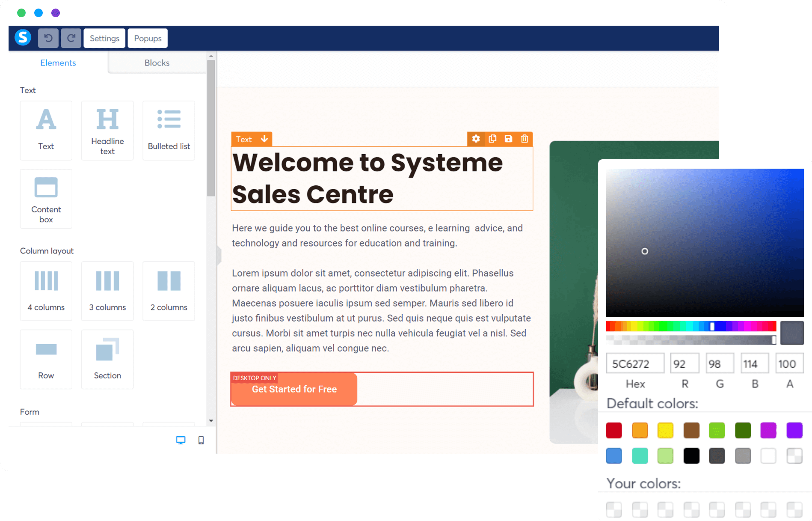Select the Bulleted list element
Screen dimensions: 812x521
(x=168, y=130)
